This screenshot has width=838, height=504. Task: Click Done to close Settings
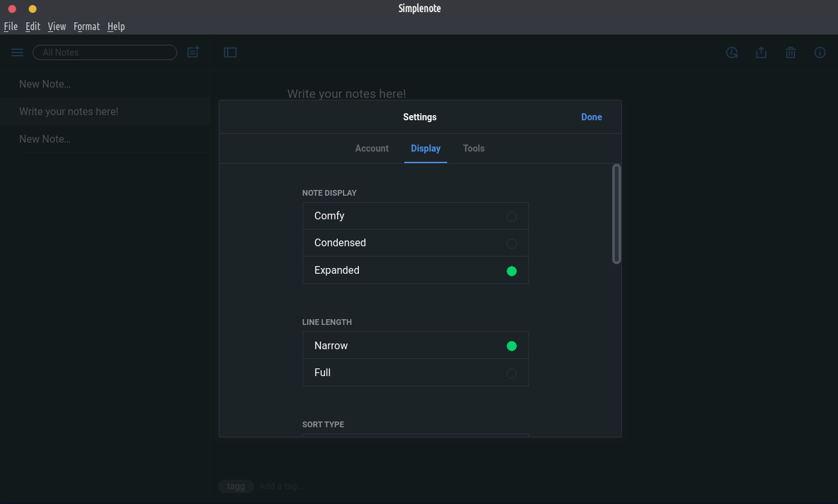pos(592,117)
